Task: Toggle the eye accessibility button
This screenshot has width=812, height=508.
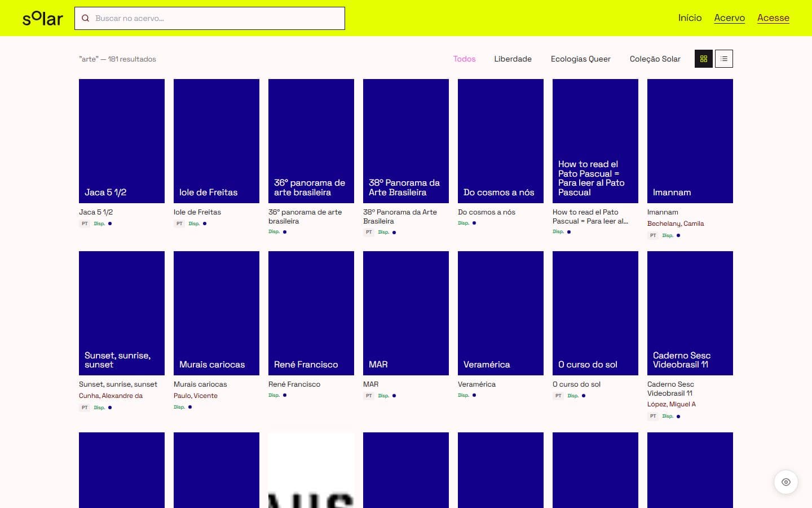Action: tap(786, 482)
